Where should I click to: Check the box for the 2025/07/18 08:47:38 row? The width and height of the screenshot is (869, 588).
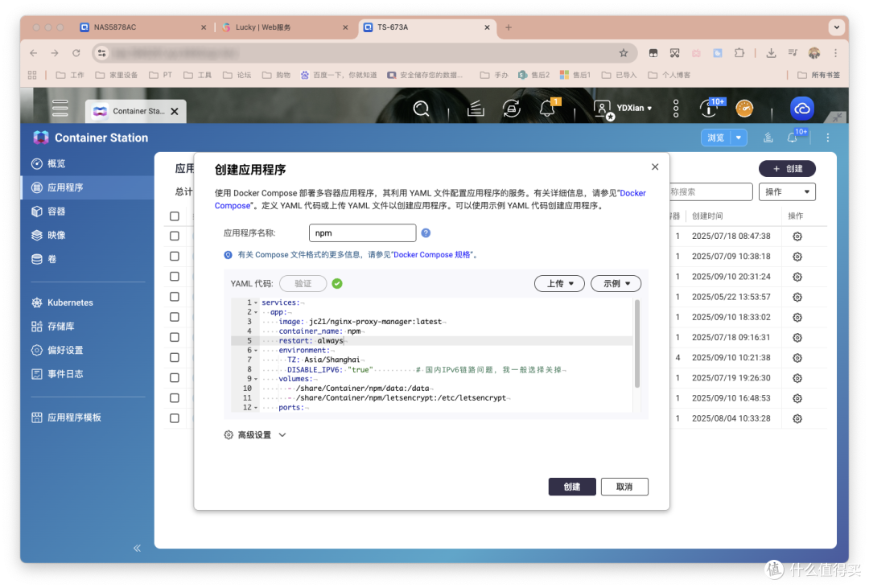pyautogui.click(x=175, y=236)
